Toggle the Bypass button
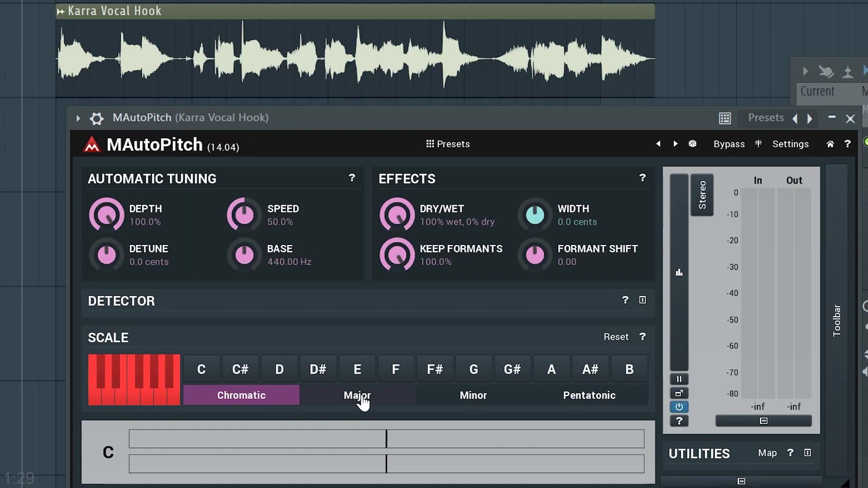The image size is (868, 488). coord(729,144)
